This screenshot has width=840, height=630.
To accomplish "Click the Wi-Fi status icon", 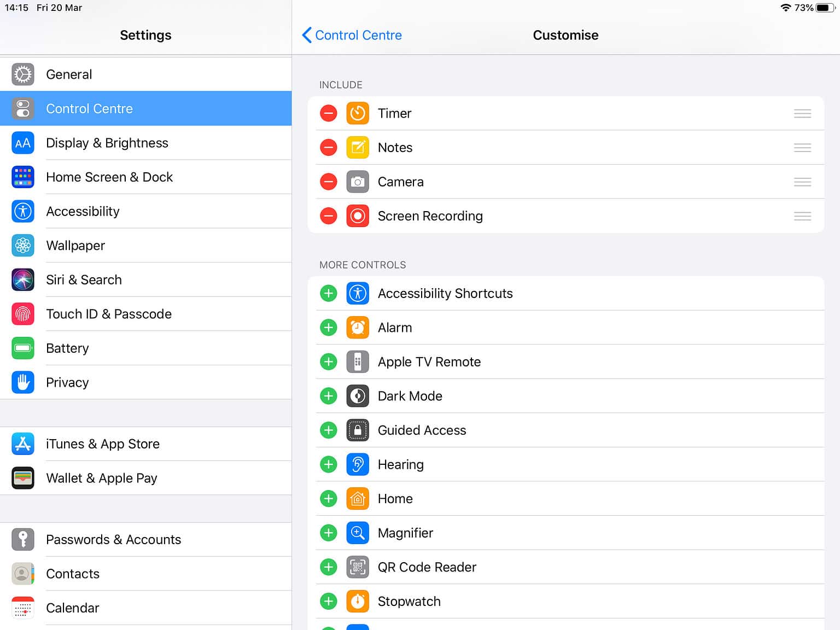I will 786,8.
